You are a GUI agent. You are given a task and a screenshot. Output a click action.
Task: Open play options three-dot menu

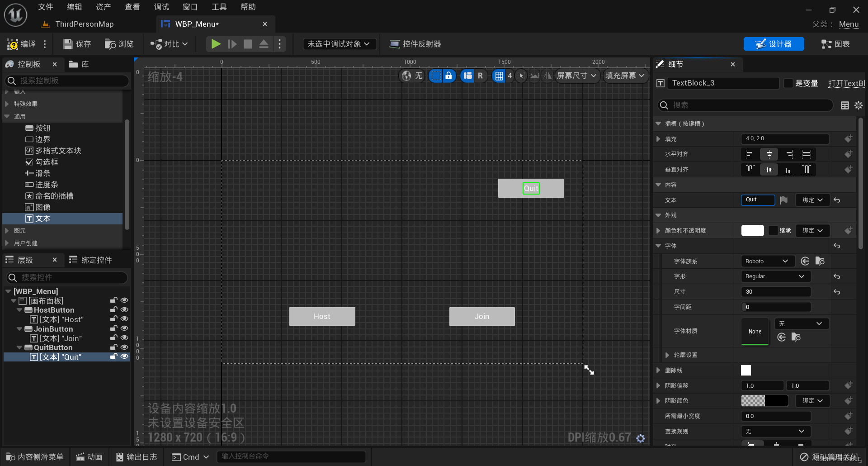coord(279,44)
